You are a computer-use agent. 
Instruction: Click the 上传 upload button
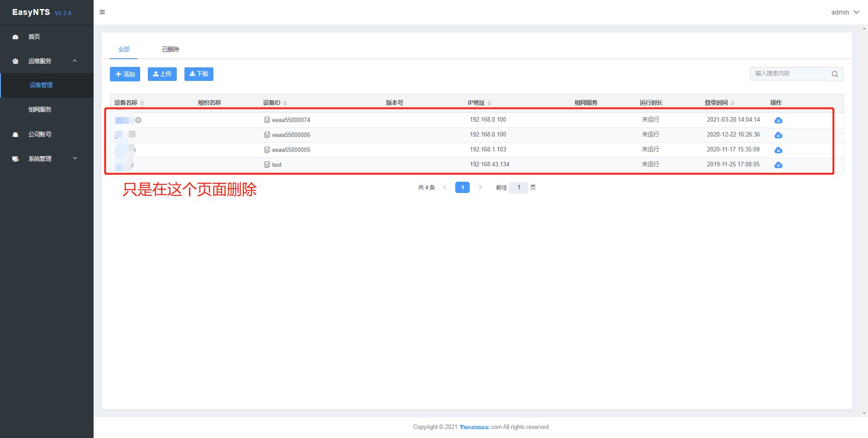click(162, 74)
